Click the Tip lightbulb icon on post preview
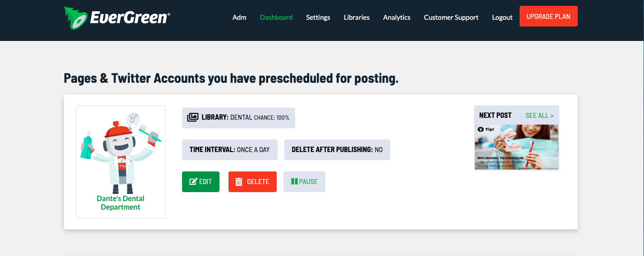The width and height of the screenshot is (644, 256). (481, 130)
